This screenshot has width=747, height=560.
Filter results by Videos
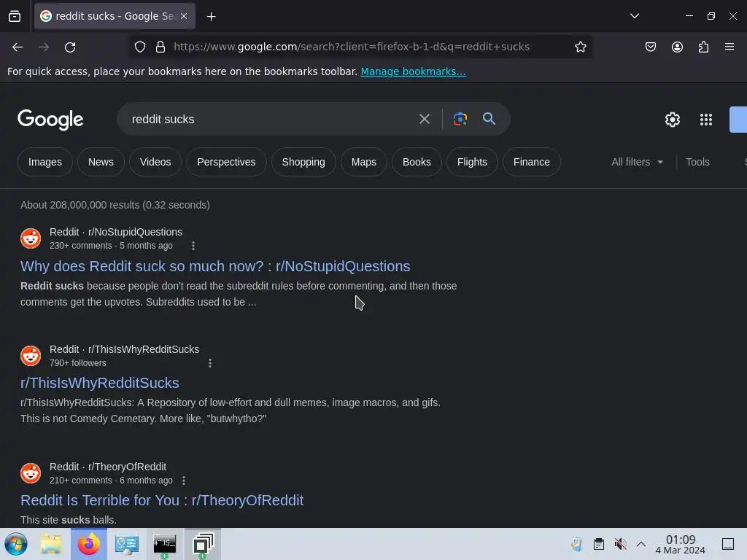click(155, 162)
